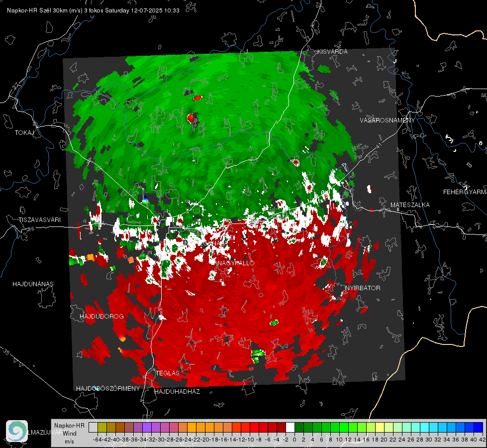Click the HAJDÚDOROG town label

click(101, 317)
